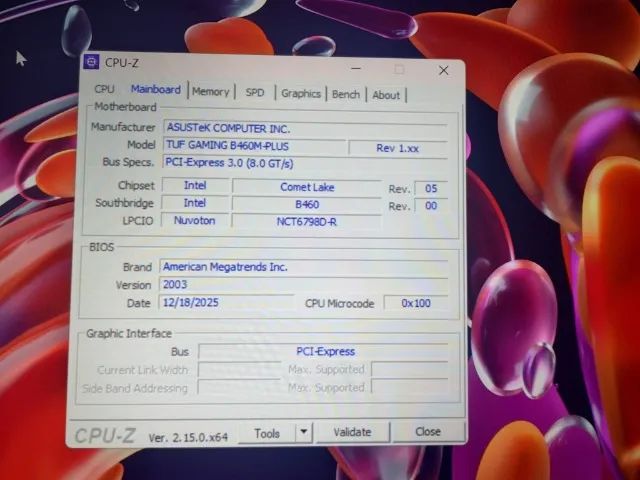The height and width of the screenshot is (480, 640).
Task: Click the Southbridge label
Action: click(124, 203)
